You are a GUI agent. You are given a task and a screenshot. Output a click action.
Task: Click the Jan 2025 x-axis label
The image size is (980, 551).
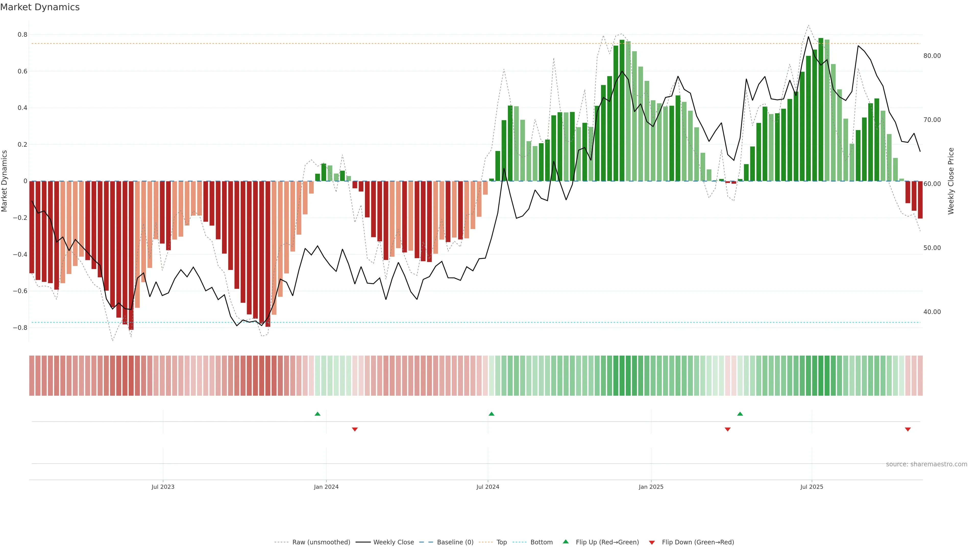(651, 487)
